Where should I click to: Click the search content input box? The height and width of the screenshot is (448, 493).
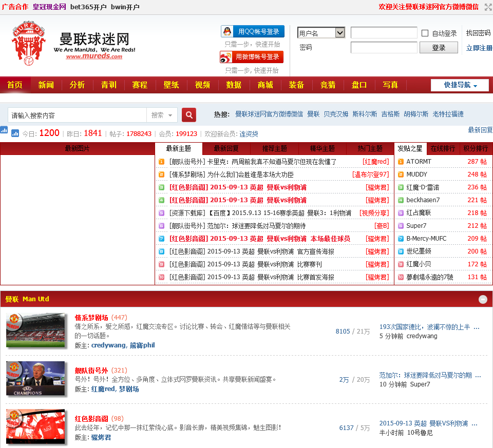pos(78,115)
